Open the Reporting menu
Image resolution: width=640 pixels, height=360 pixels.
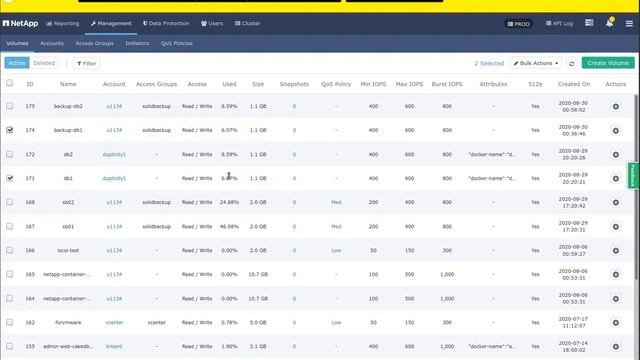pyautogui.click(x=62, y=24)
